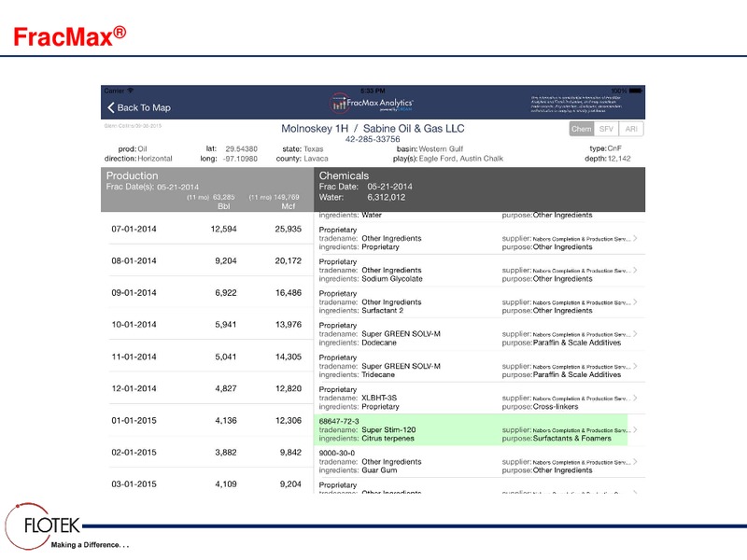This screenshot has height=560, width=747.
Task: Expand Sodium Glycolate row chevron
Action: pyautogui.click(x=635, y=270)
